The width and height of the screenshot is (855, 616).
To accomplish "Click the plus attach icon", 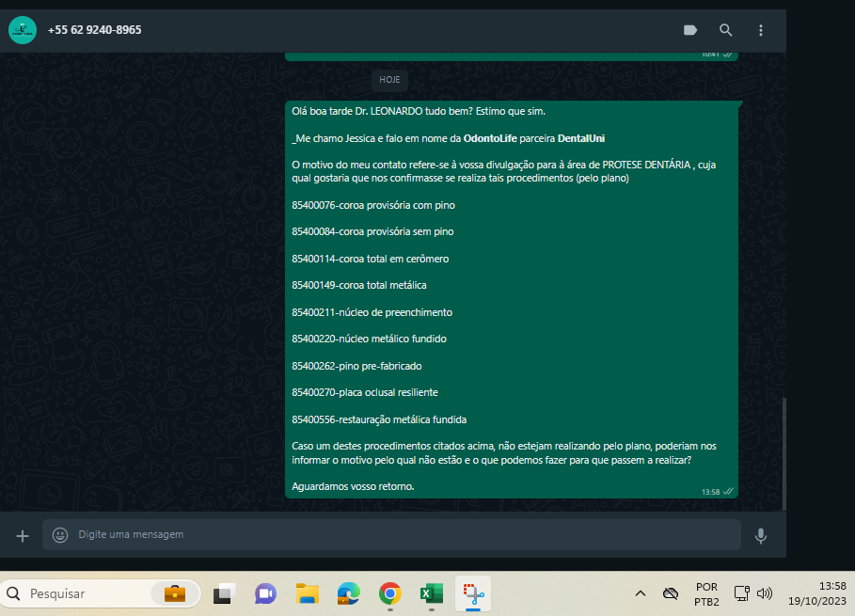I will pos(23,536).
